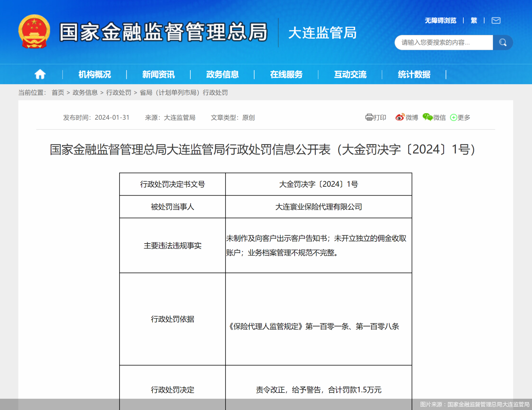Image resolution: width=532 pixels, height=410 pixels.
Task: Open the 在线服务 menu
Action: tap(286, 74)
